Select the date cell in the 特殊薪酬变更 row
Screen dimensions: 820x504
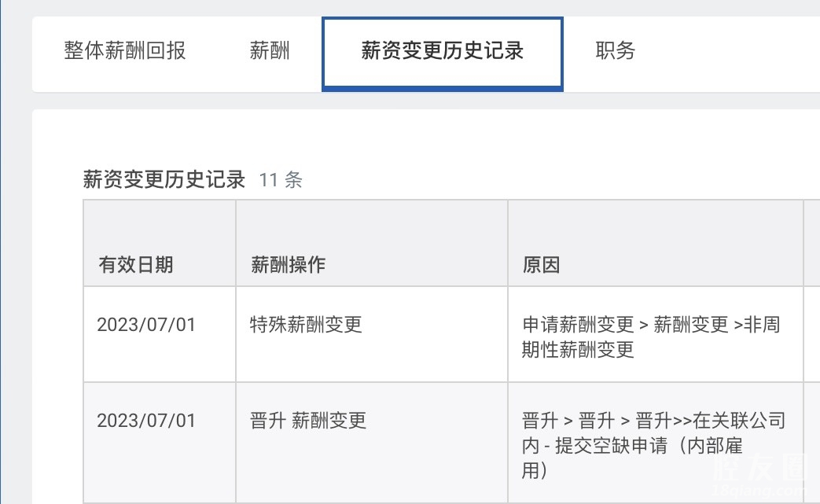coord(145,325)
